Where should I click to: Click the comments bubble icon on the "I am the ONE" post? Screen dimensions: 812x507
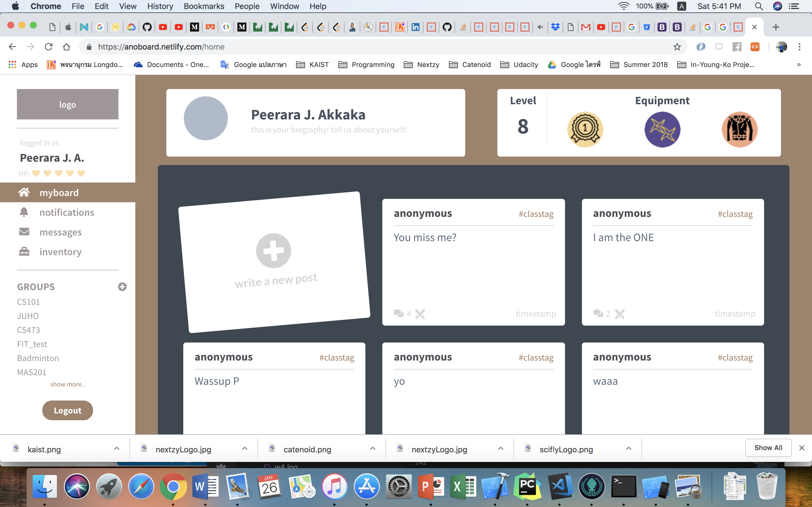tap(598, 313)
